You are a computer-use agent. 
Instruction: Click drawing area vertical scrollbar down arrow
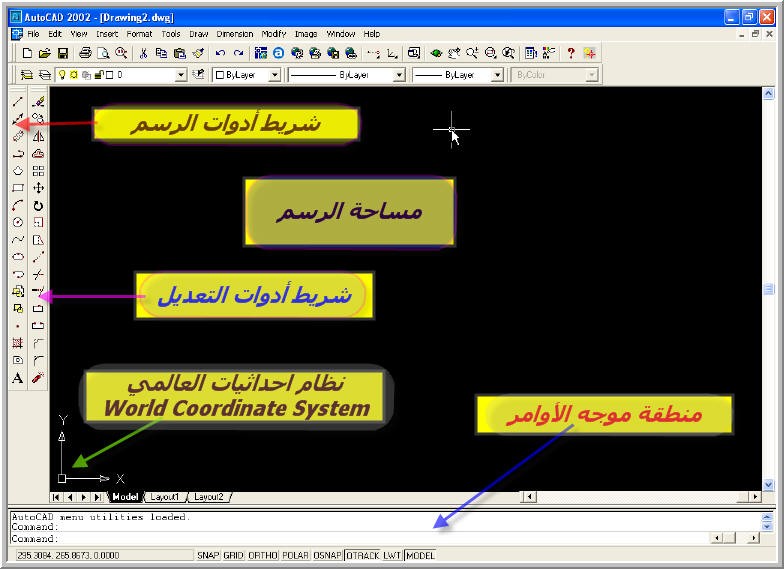click(x=768, y=484)
